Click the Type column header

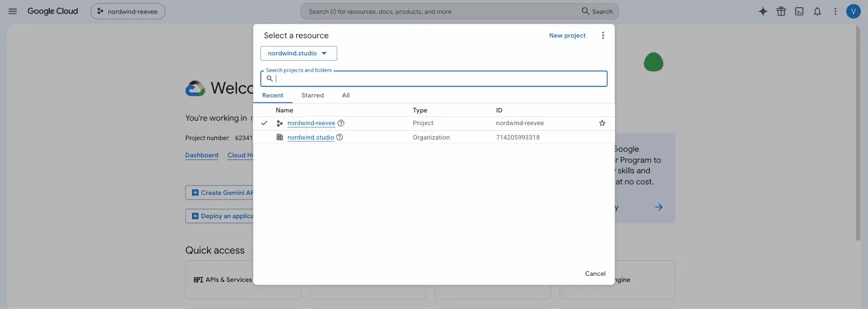point(420,110)
